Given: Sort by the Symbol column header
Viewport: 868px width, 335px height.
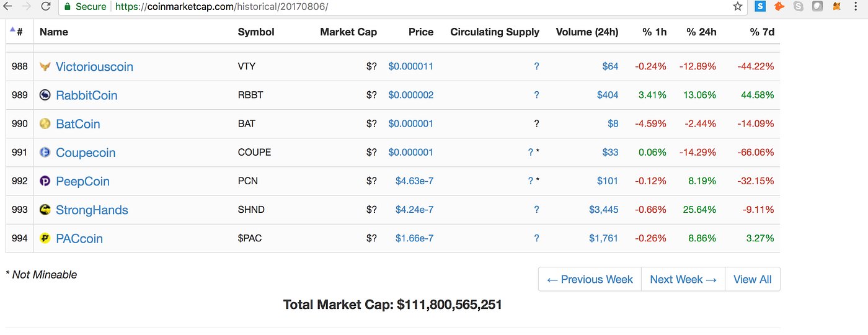Looking at the screenshot, I should click(x=256, y=32).
